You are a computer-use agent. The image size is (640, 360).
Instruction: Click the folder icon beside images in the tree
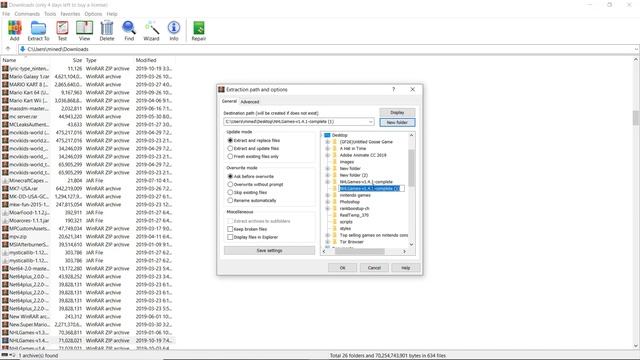click(335, 162)
